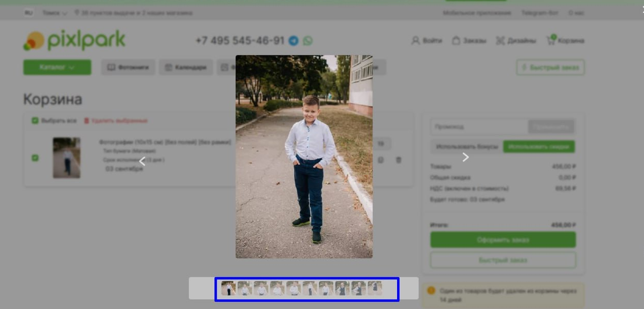Click Удалить выбранные link
Image resolution: width=644 pixels, height=309 pixels.
tap(116, 121)
